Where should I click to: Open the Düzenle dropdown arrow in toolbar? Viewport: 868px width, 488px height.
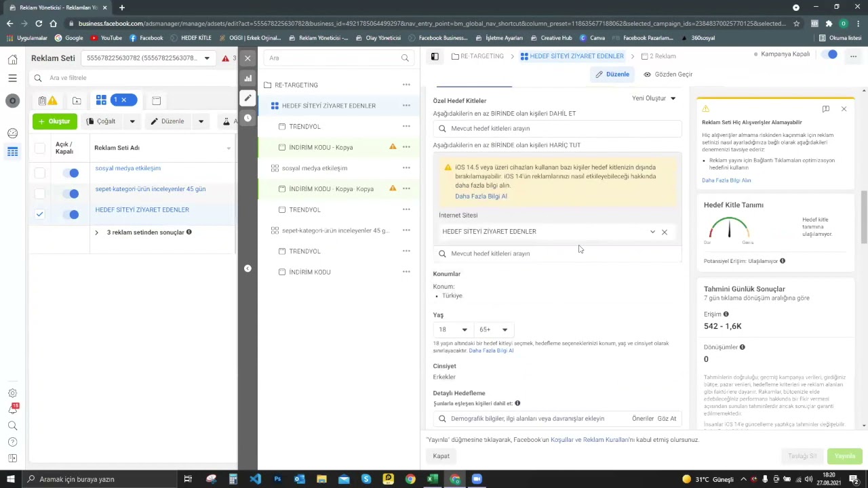click(201, 122)
